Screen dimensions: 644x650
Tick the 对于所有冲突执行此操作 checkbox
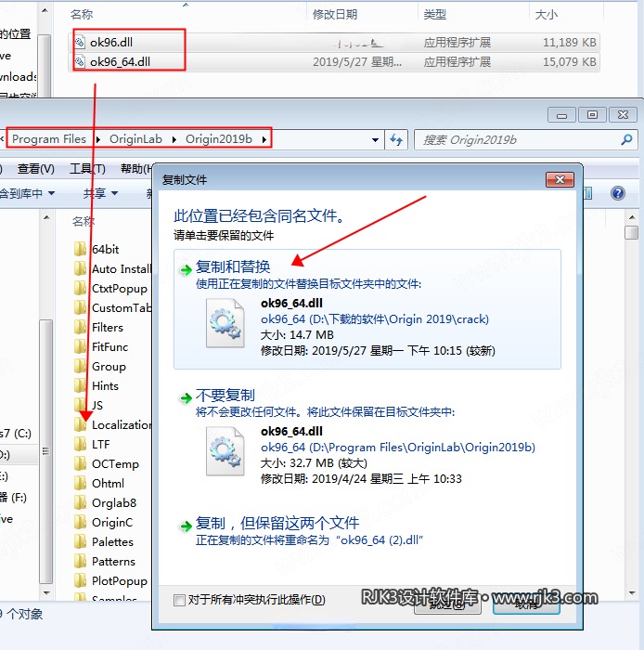point(179,600)
